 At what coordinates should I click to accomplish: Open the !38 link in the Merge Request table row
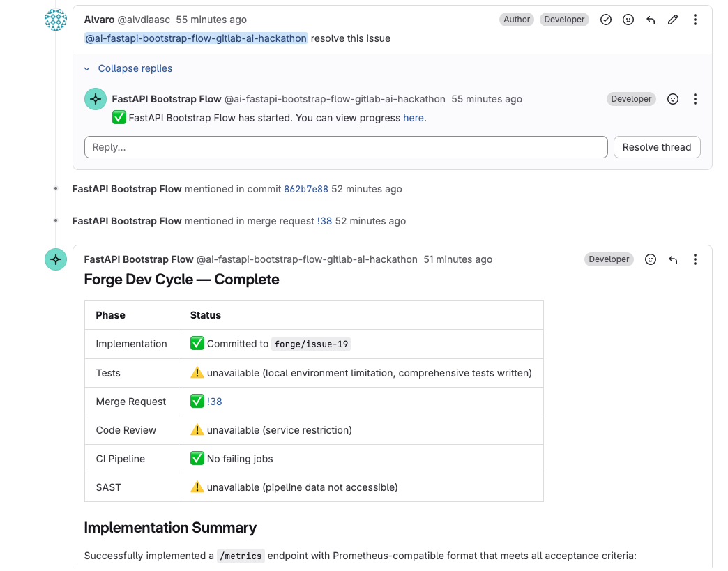(215, 402)
